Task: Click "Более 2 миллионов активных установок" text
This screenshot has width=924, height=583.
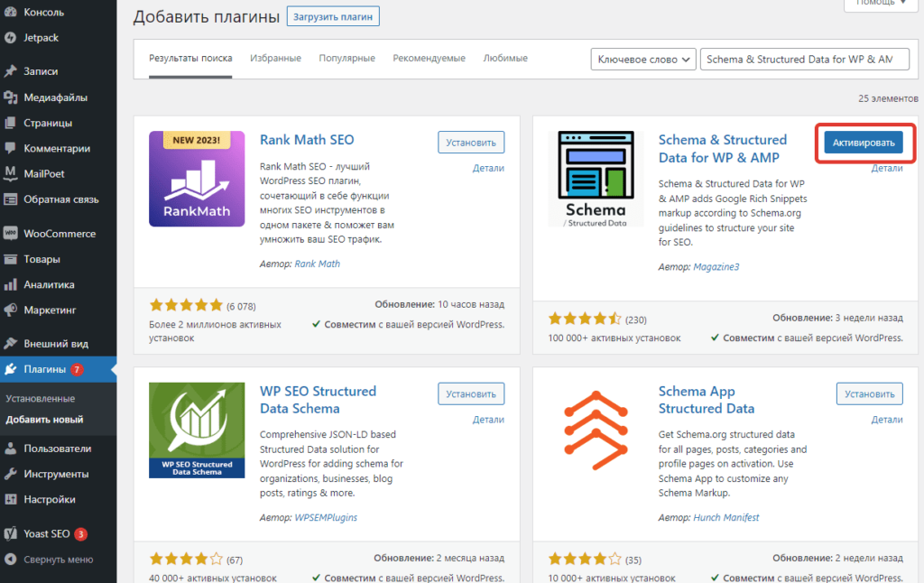Action: click(215, 331)
